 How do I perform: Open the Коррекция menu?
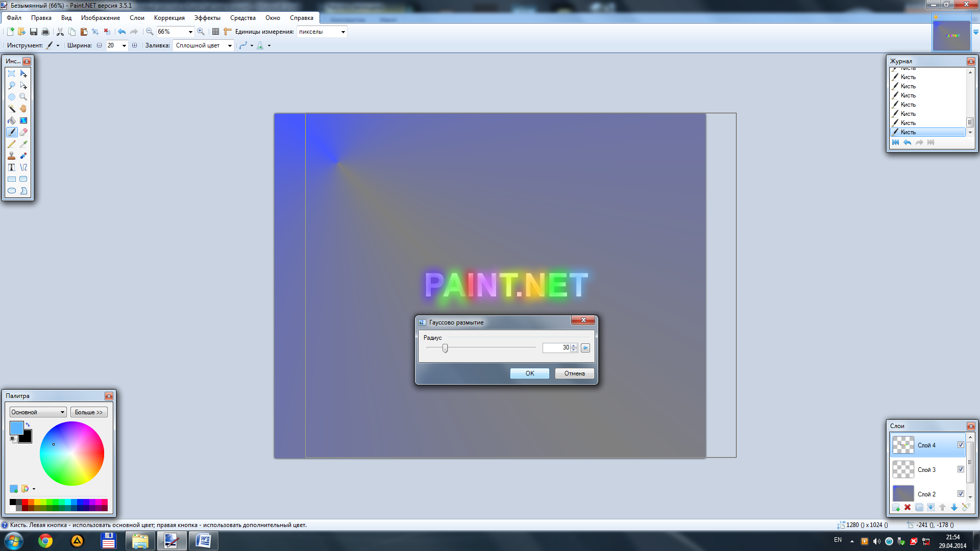[169, 18]
